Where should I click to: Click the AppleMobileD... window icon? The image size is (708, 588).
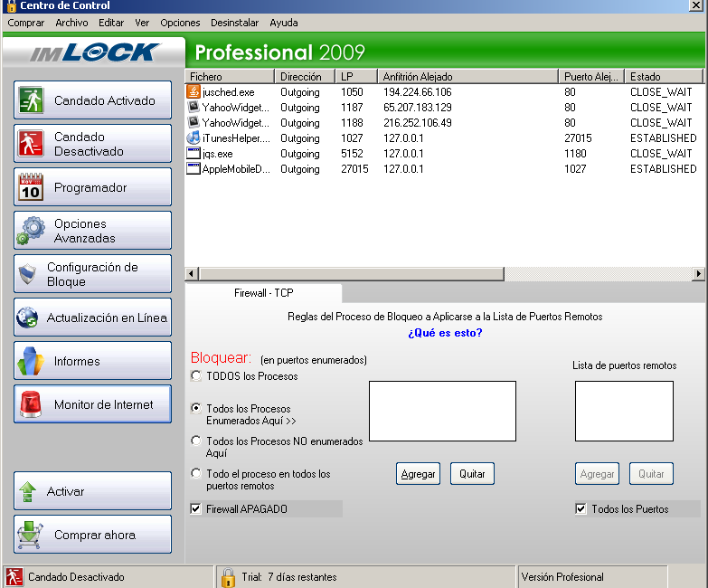click(194, 168)
